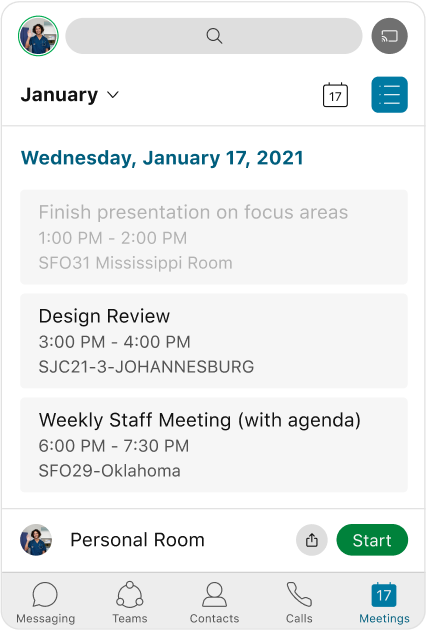The height and width of the screenshot is (630, 426).
Task: Share the Personal Room link icon
Action: pos(312,540)
